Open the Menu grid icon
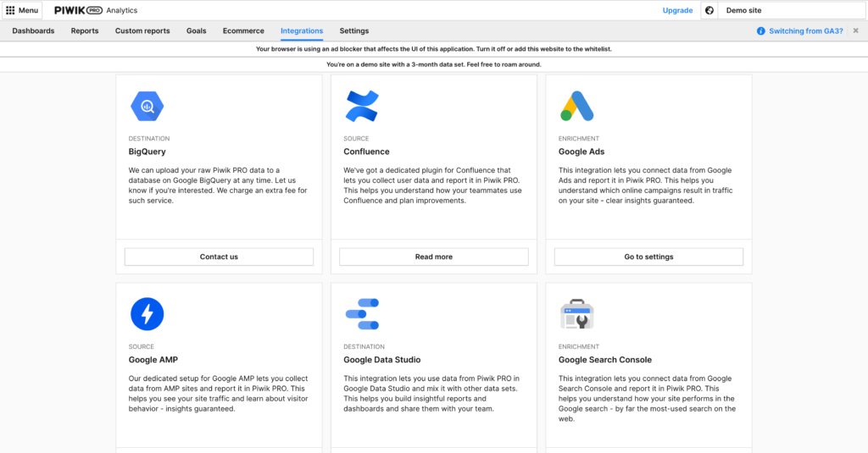This screenshot has height=453, width=868. 10,10
